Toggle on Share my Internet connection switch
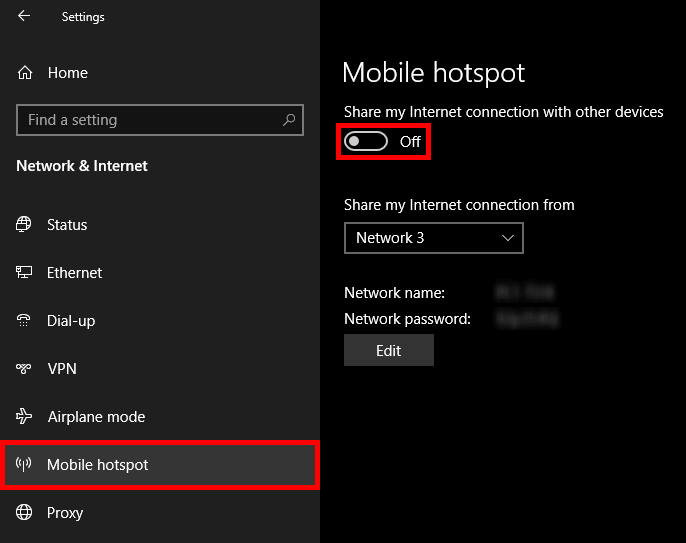Screen dimensions: 686x543 (x=366, y=141)
